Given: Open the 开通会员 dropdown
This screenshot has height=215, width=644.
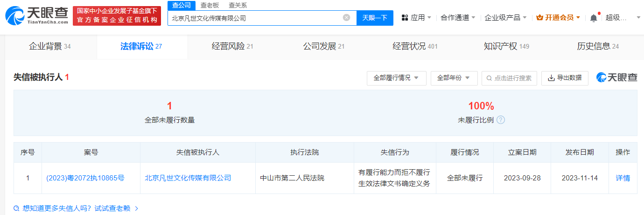Looking at the screenshot, I should 558,18.
